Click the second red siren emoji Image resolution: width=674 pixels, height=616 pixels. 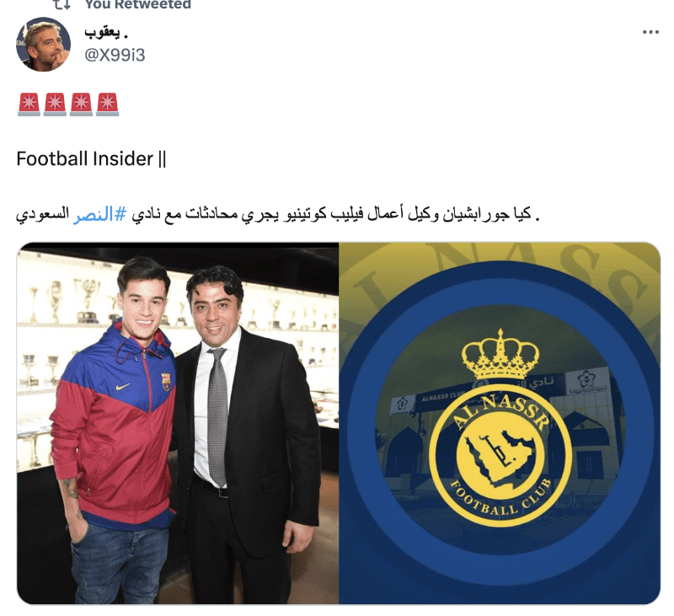[56, 104]
